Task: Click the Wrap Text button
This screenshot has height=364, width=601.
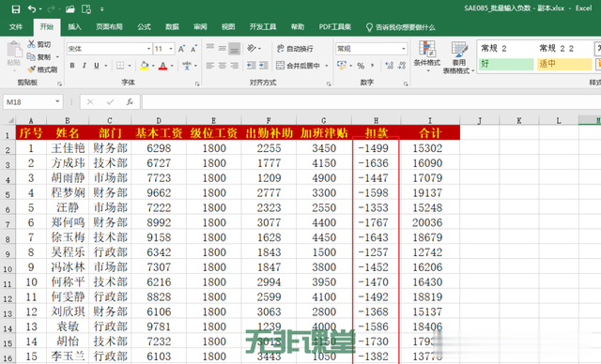Action: pos(295,49)
